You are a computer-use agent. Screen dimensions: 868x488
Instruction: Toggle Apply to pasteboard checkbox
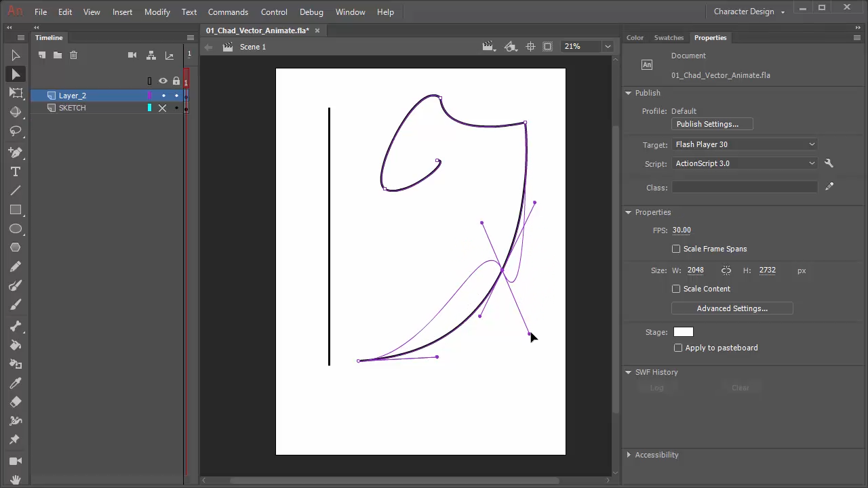click(x=678, y=348)
